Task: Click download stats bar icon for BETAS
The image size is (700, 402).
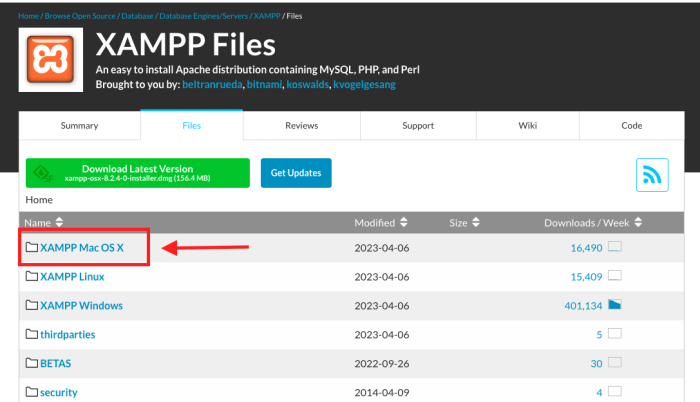Action: 615,362
